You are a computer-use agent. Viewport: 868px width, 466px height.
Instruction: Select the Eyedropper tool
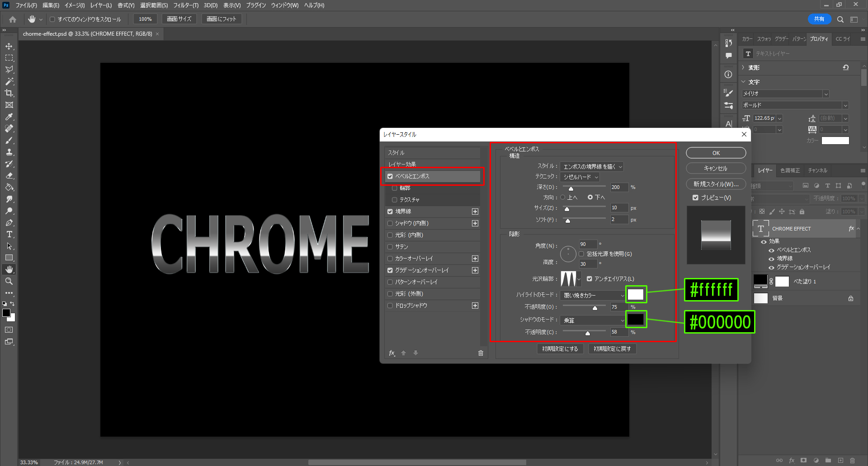(9, 117)
